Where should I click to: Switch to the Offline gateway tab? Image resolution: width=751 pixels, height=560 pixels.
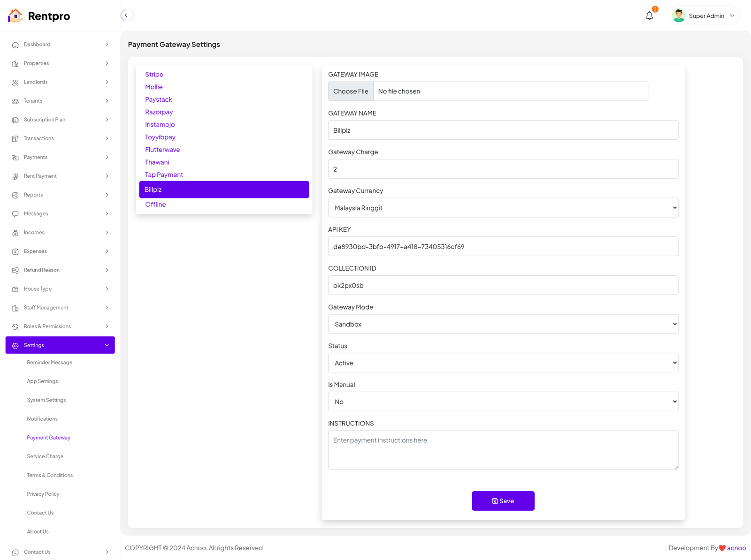point(155,204)
